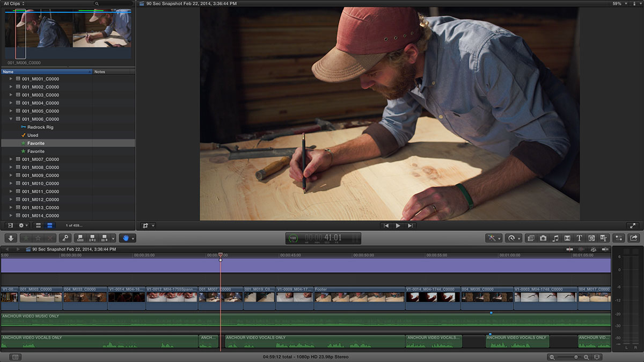Image resolution: width=644 pixels, height=362 pixels.
Task: Click the Share project export button
Action: [634, 238]
